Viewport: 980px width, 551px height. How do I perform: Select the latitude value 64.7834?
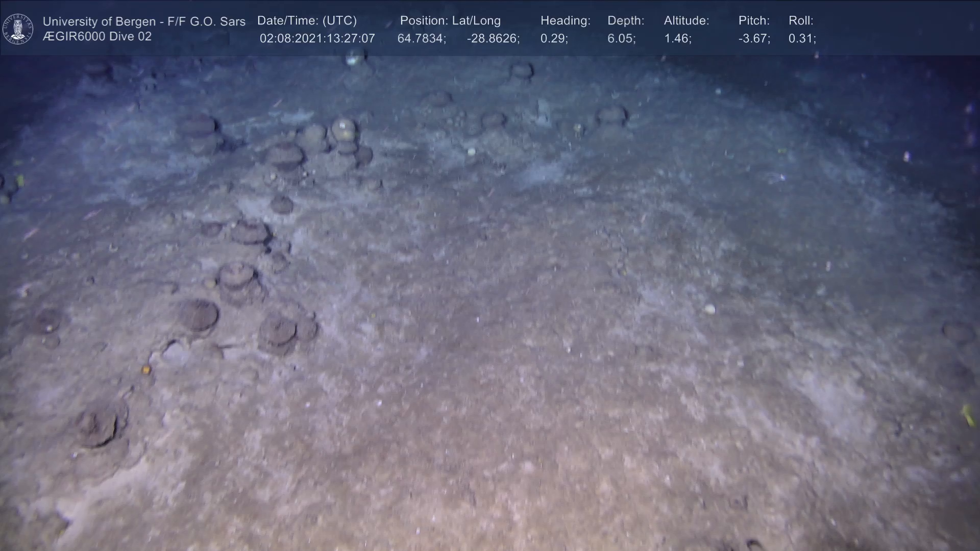tap(422, 39)
